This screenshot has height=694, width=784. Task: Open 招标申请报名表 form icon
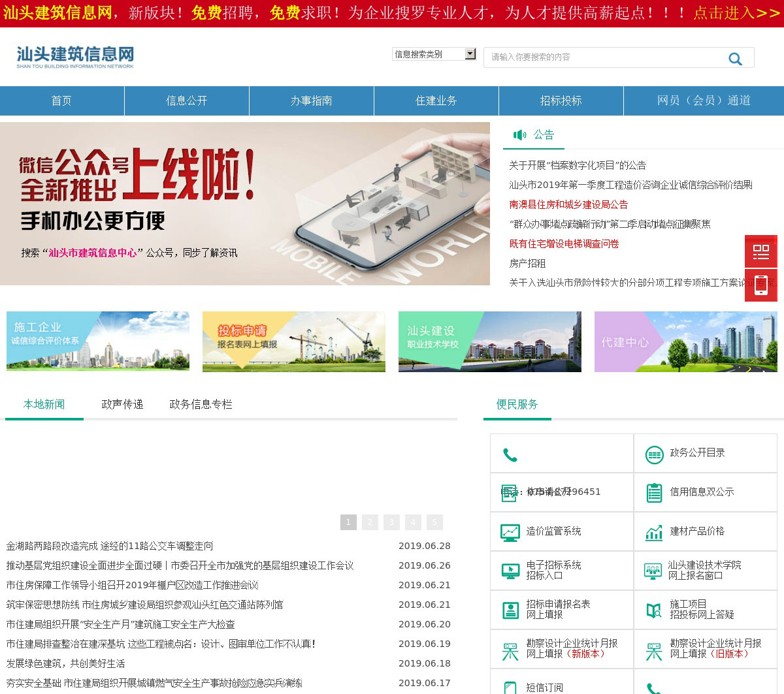[x=510, y=610]
